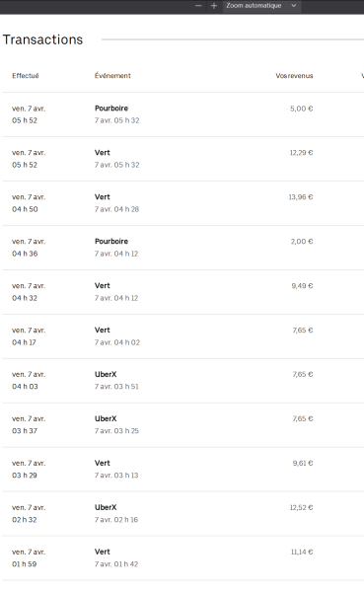Click the date ven. 7 avr. 01 h 59
The width and height of the screenshot is (364, 592).
[29, 558]
